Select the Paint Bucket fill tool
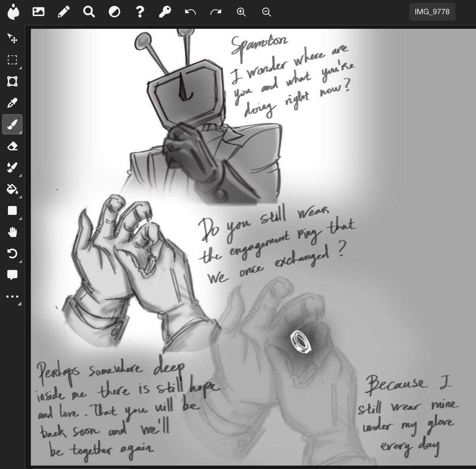476x469 pixels. point(12,189)
